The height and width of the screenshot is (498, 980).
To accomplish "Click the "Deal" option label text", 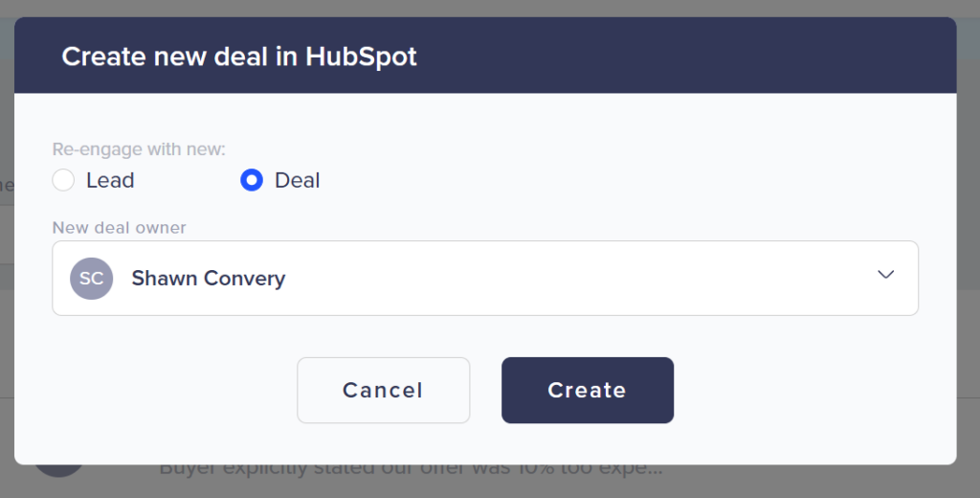I will coord(297,180).
